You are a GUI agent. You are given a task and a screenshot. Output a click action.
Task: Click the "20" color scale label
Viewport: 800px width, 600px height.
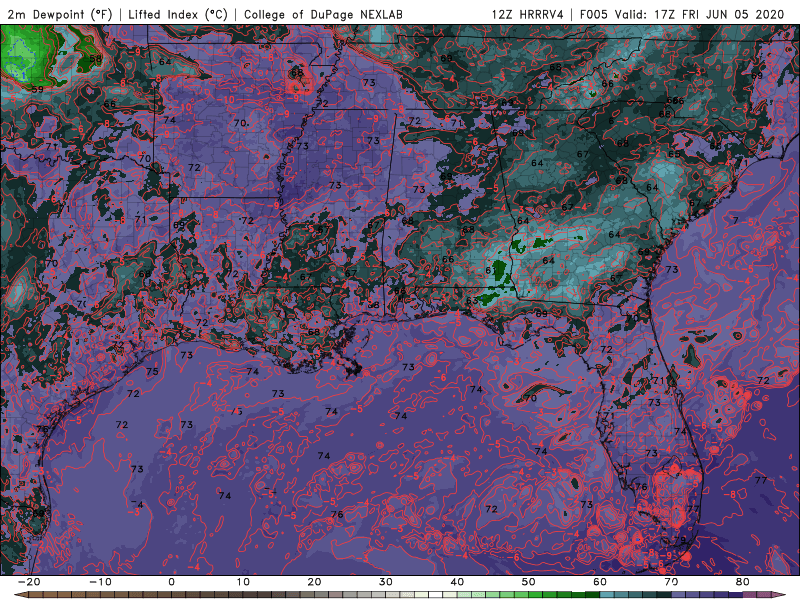314,582
